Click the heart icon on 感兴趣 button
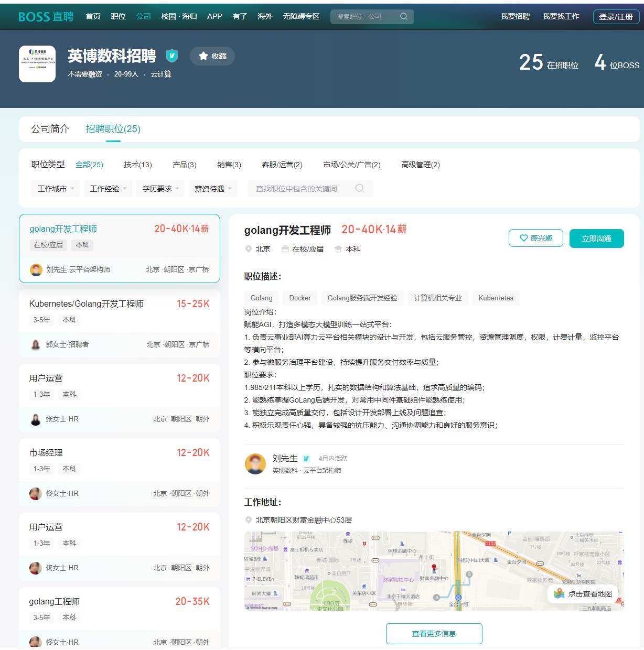Viewport: 644px width, 650px height. click(523, 238)
